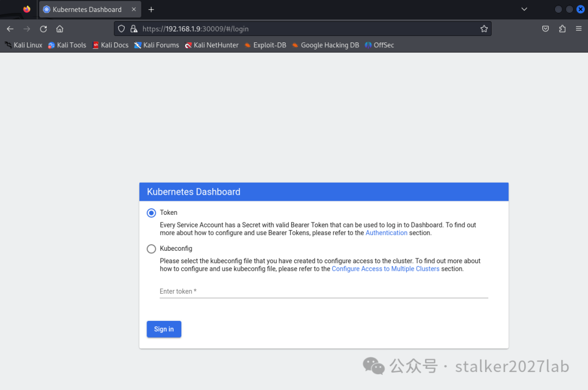Image resolution: width=588 pixels, height=390 pixels.
Task: Click the Firefox logo icon in title bar
Action: point(27,9)
